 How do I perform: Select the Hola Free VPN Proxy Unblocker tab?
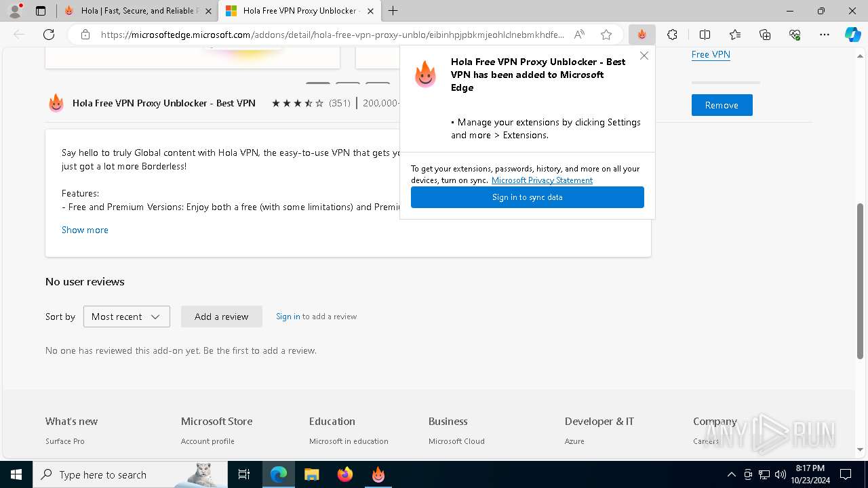click(x=300, y=11)
